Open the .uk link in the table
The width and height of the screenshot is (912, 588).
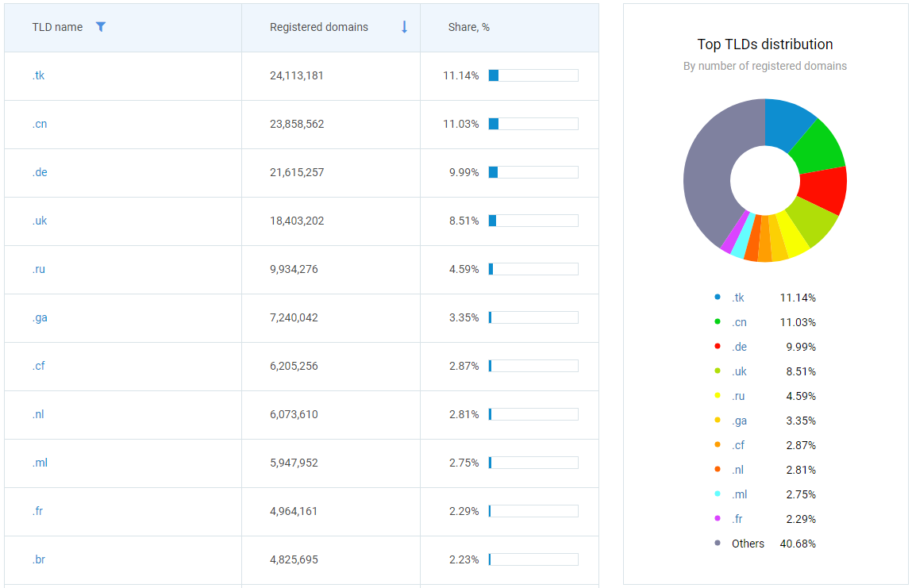40,221
